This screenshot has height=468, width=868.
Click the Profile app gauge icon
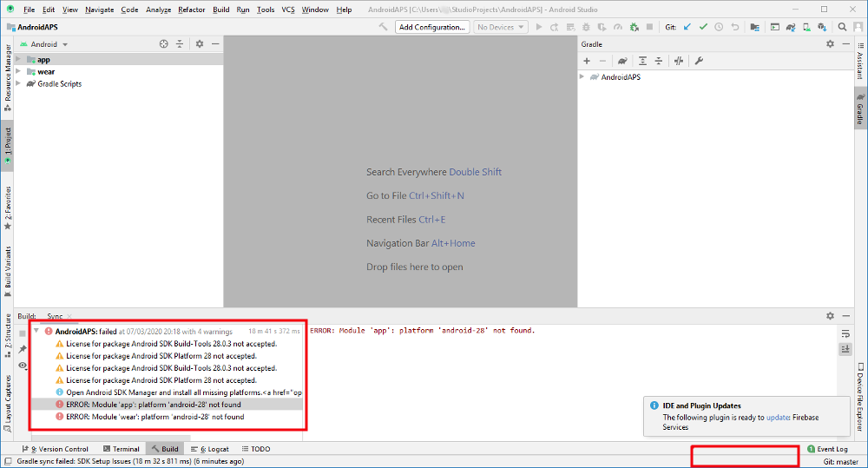pos(618,27)
